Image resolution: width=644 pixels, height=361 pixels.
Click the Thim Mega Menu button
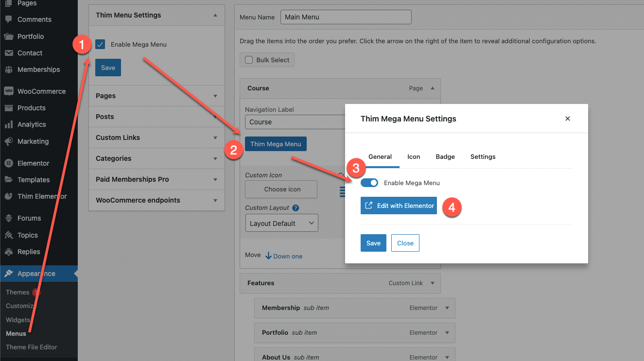276,144
